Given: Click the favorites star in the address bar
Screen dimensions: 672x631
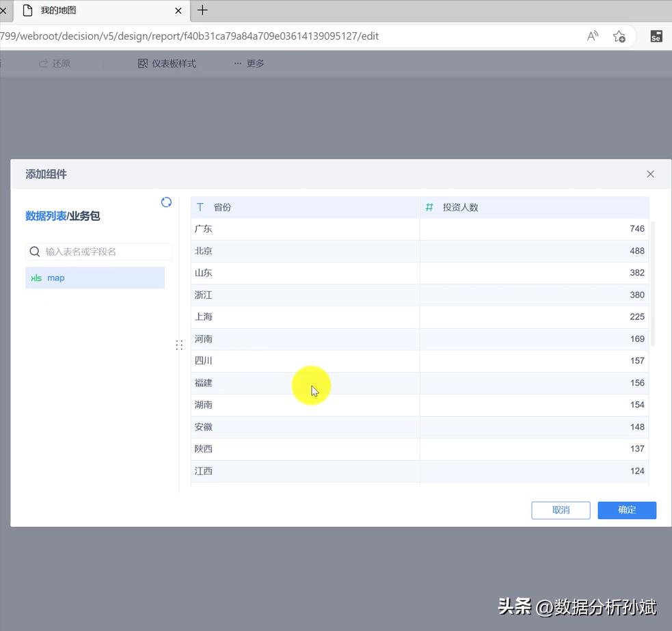Looking at the screenshot, I should point(619,36).
